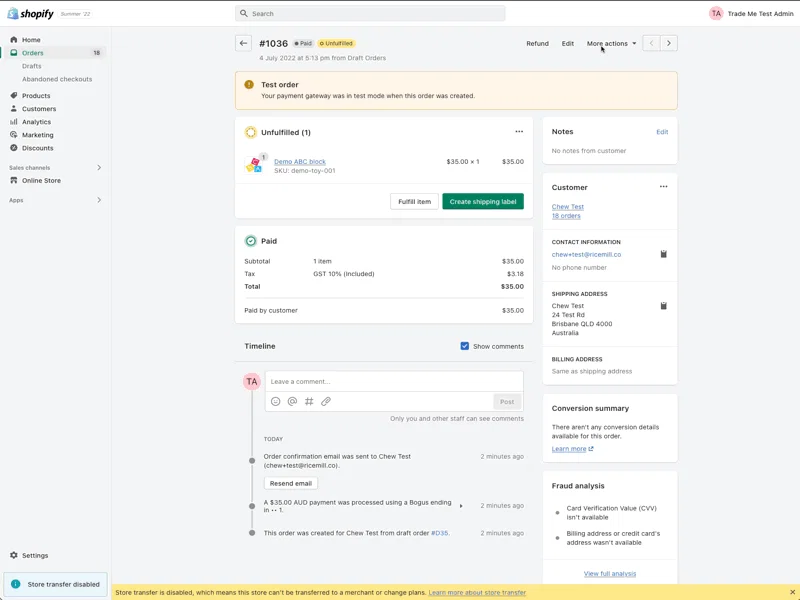Expand the Apps section
Viewport: 800px width, 600px height.
pos(99,200)
